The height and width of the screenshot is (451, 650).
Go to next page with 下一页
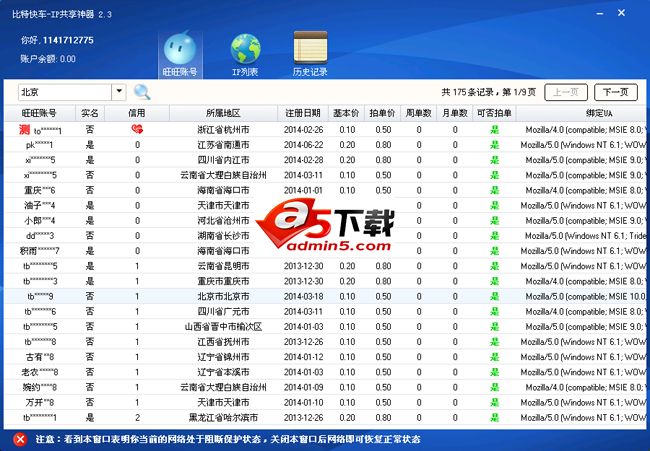coord(616,92)
